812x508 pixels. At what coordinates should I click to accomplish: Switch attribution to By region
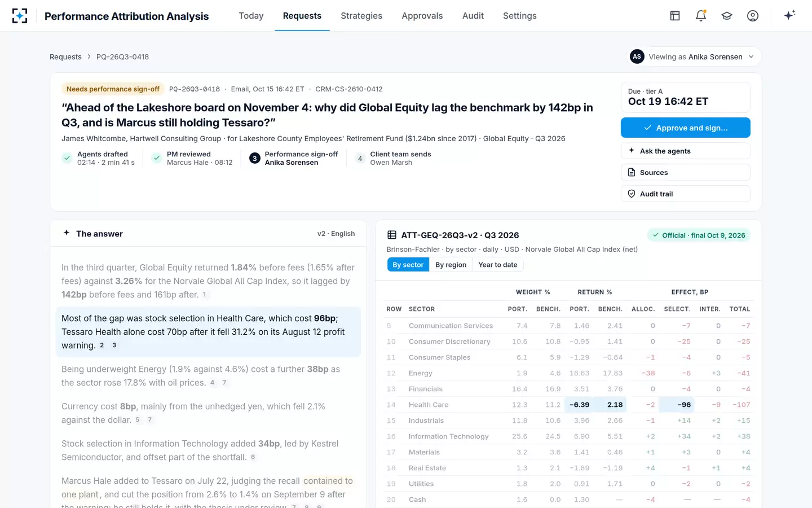coord(451,265)
